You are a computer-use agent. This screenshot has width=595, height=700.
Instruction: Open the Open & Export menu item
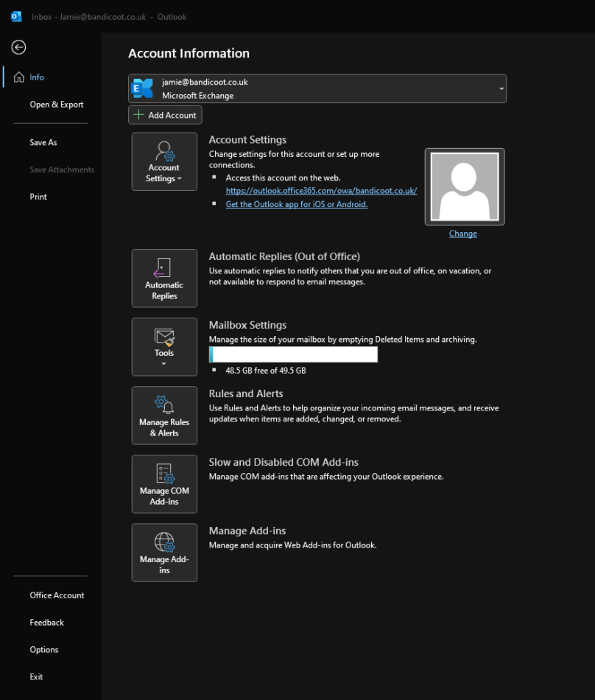[56, 104]
